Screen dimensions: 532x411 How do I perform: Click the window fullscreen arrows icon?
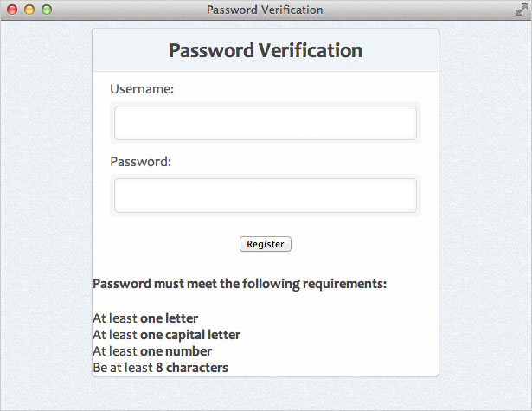(x=521, y=10)
